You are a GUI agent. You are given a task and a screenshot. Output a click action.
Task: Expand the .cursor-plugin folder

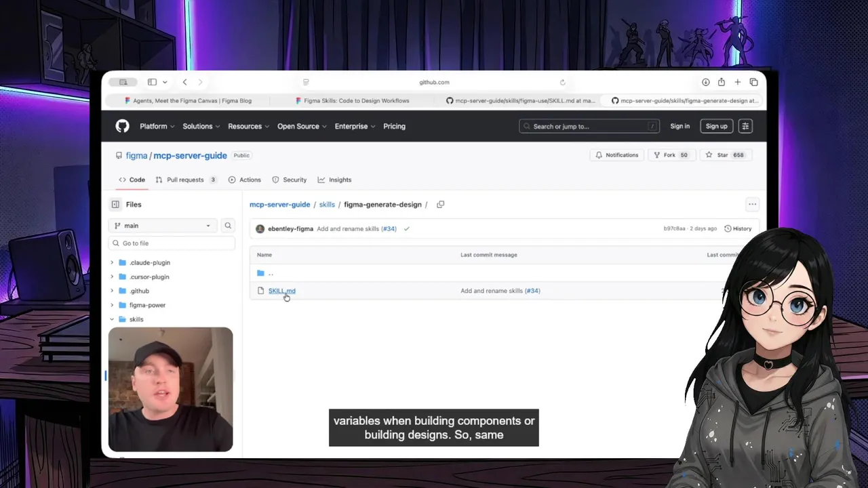[112, 277]
